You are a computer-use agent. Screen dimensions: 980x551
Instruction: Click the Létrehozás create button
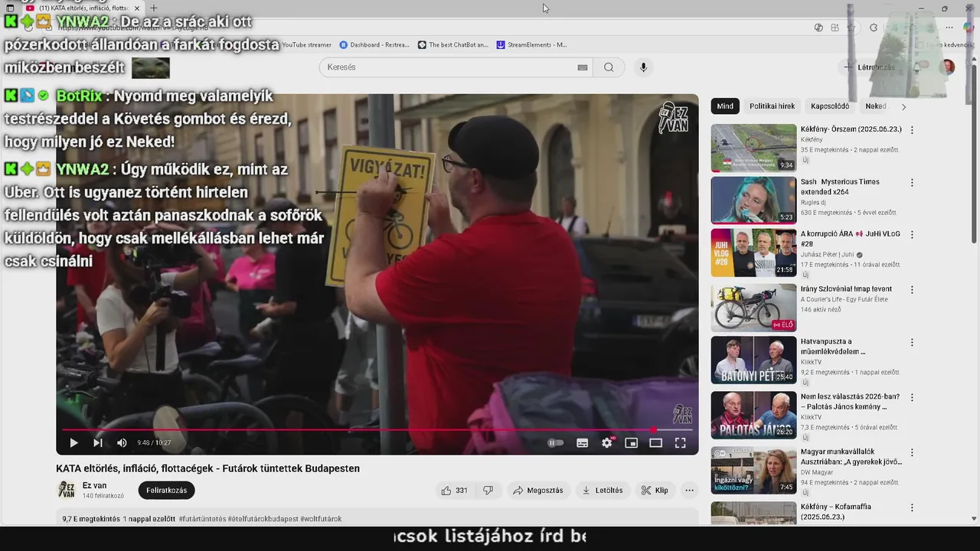pos(869,67)
